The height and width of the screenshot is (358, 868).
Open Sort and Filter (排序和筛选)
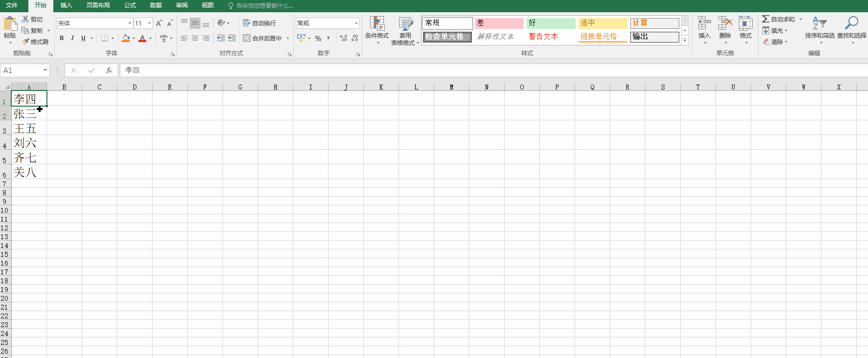tap(820, 30)
